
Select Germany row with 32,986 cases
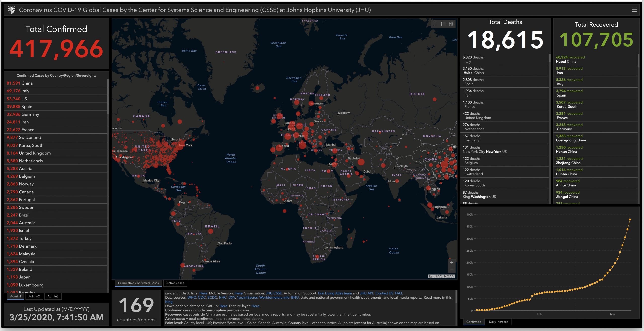point(56,114)
